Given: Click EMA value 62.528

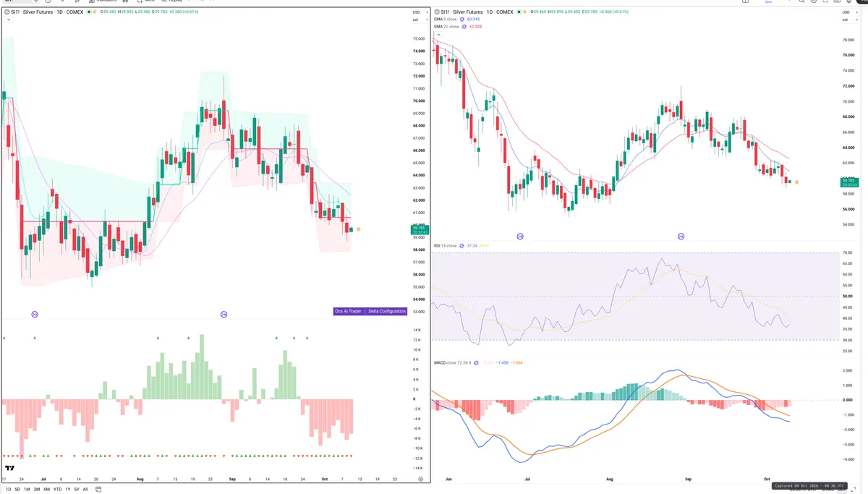Looking at the screenshot, I should click(x=475, y=27).
